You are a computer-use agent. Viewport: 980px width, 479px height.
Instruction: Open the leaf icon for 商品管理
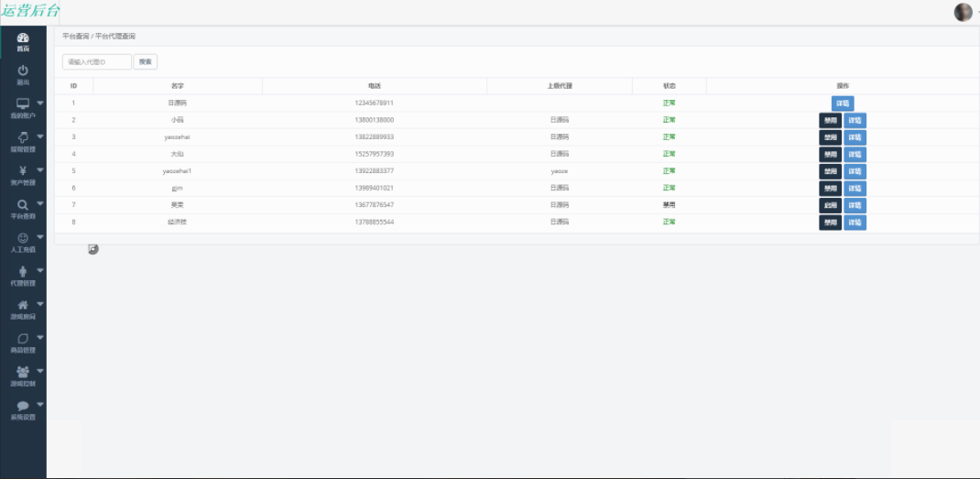click(x=23, y=338)
